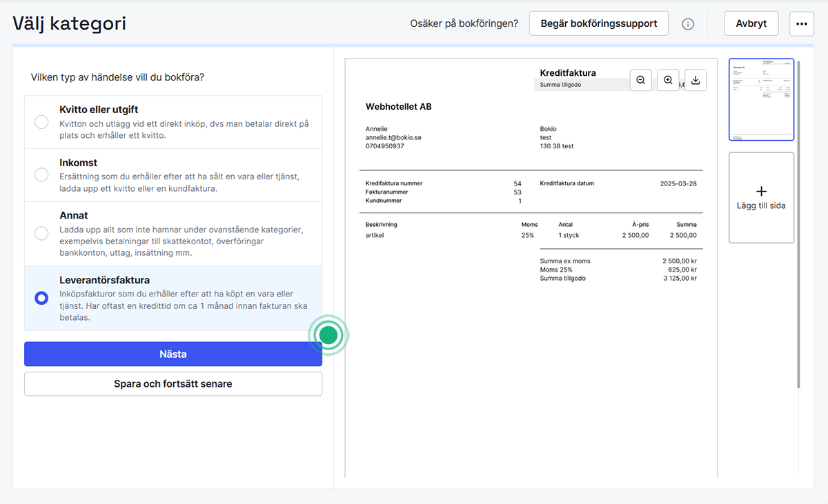Open info icon next to bookkeeping support
Image resolution: width=828 pixels, height=504 pixels.
pos(688,24)
